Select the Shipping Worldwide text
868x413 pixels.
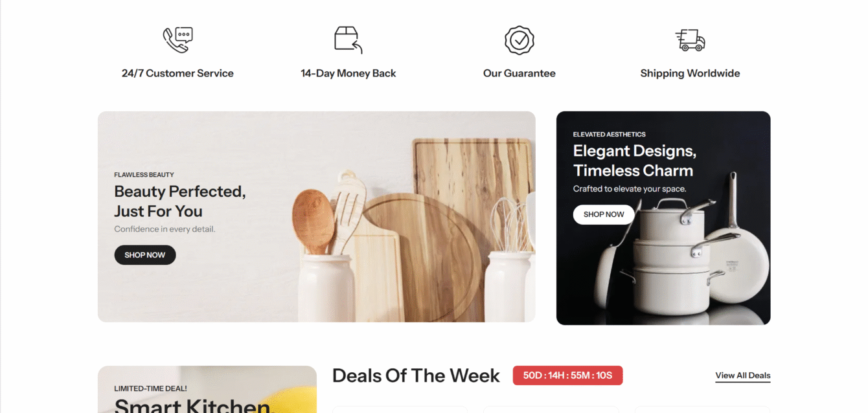coord(690,73)
